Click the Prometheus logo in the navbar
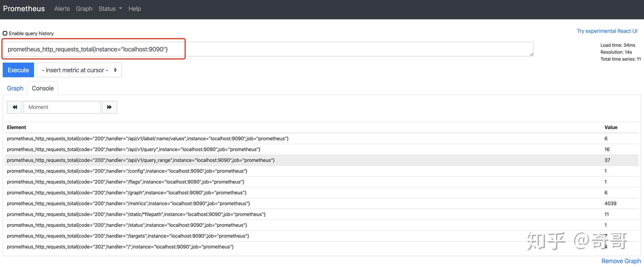Screen dimensions: 644x267 [x=24, y=8]
